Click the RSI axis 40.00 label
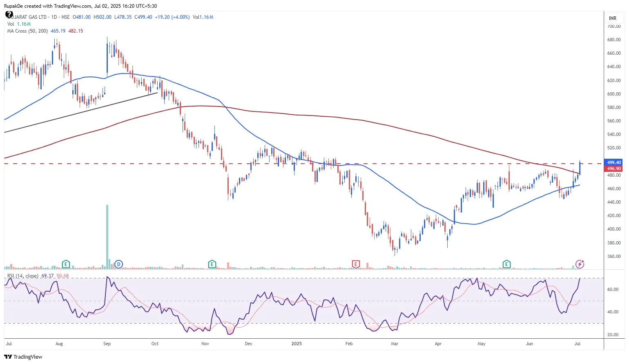 [x=613, y=312]
